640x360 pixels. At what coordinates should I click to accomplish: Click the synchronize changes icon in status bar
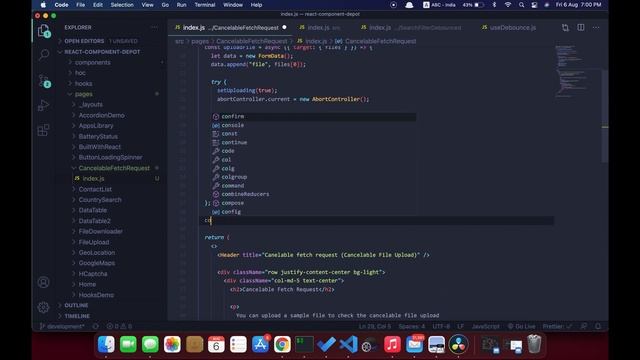(96, 326)
